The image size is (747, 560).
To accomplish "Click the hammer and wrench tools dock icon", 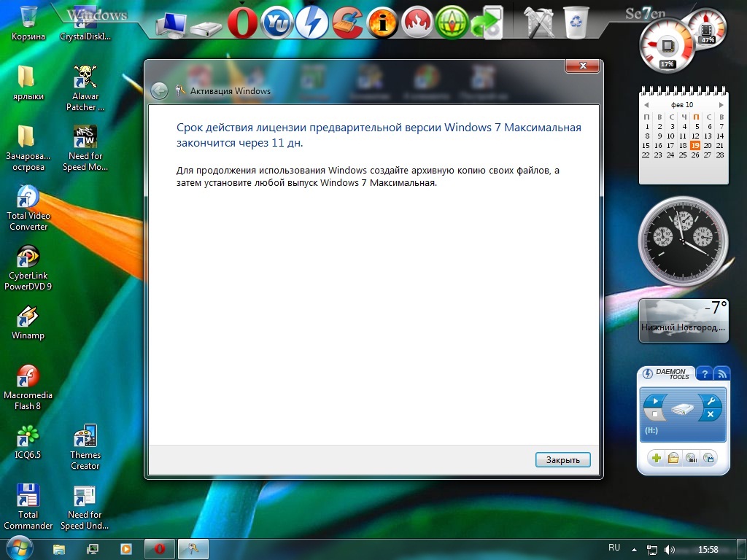I will 539,23.
